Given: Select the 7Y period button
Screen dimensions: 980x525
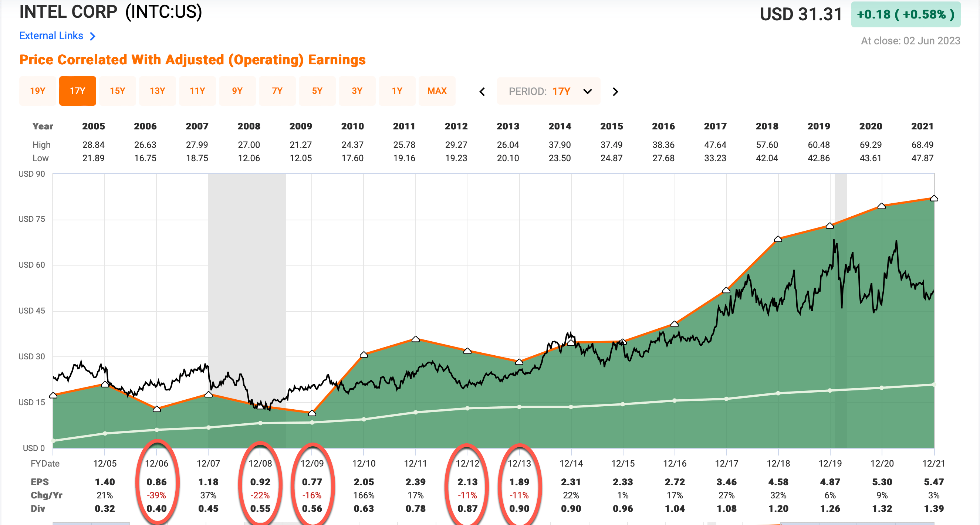Looking at the screenshot, I should coord(277,91).
